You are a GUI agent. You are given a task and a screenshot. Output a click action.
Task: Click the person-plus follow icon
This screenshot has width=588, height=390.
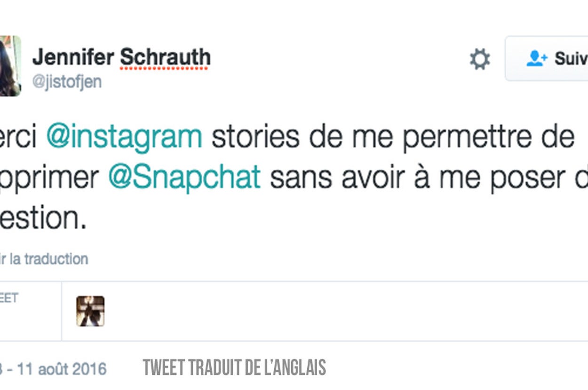coord(537,59)
